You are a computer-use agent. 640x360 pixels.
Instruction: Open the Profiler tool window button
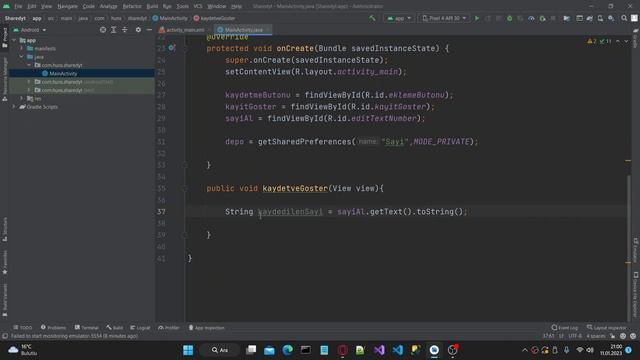click(169, 327)
